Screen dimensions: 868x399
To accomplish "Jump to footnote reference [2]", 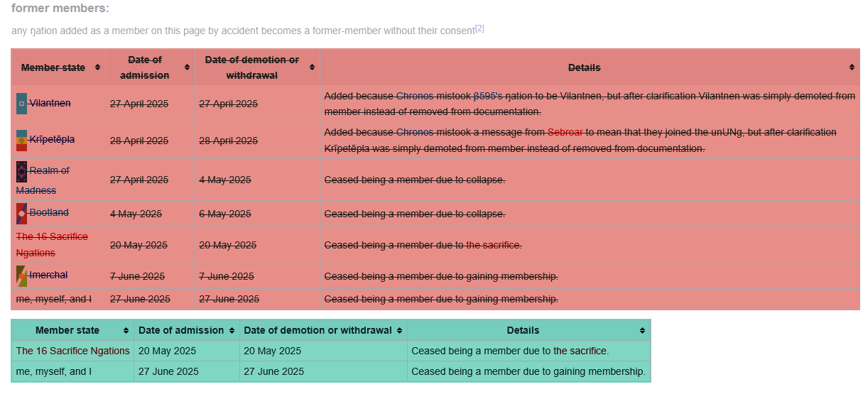I will 479,28.
